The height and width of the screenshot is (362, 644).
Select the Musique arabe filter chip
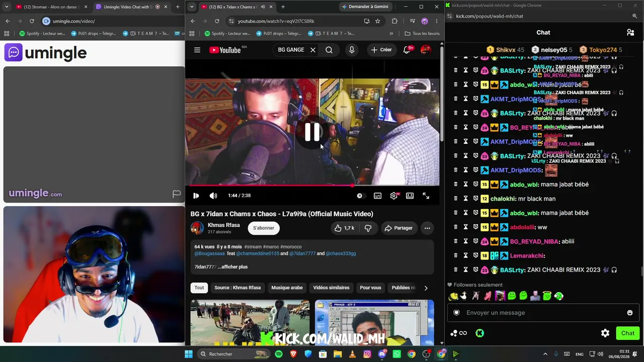pyautogui.click(x=287, y=288)
